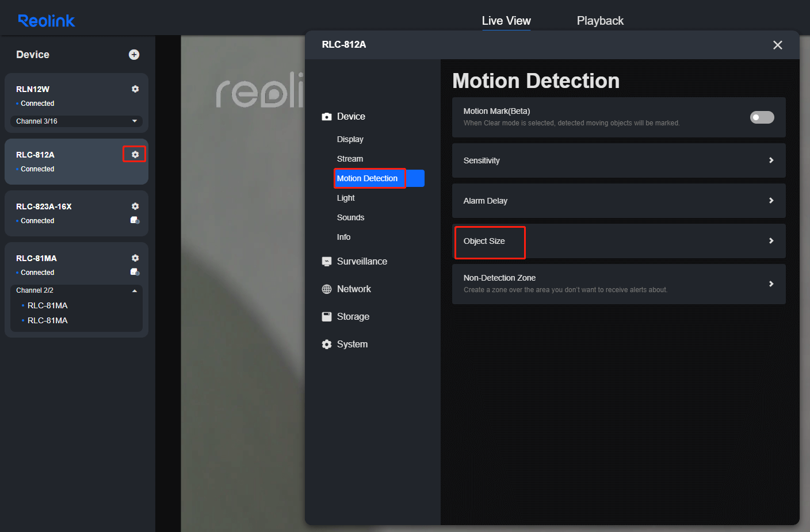
Task: Click Connected status under RLC-812A
Action: (x=37, y=169)
